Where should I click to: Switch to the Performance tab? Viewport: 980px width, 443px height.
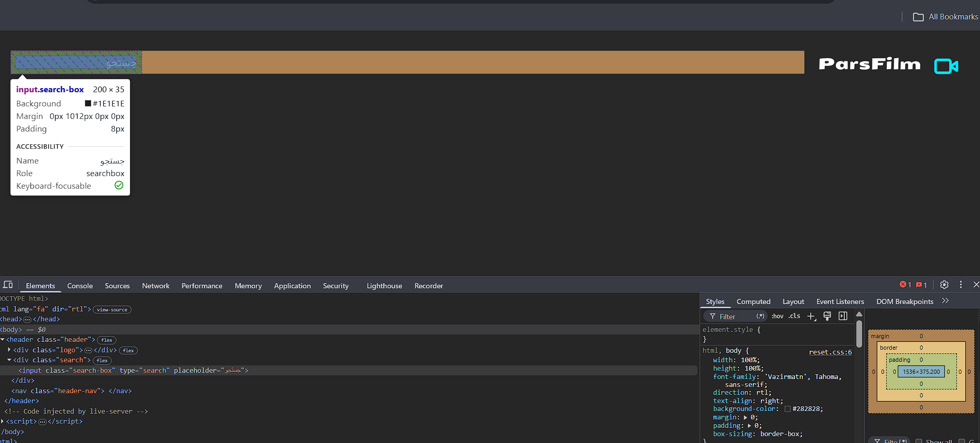point(202,286)
